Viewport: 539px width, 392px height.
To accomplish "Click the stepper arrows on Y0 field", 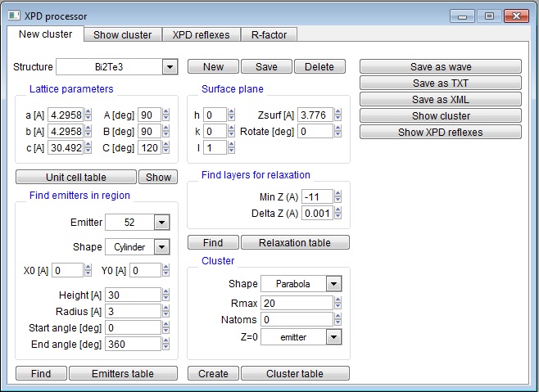I will (x=166, y=270).
